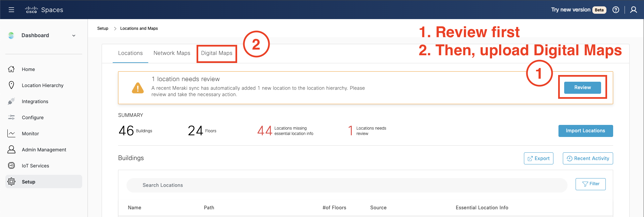Click the Configure sliders icon

click(x=11, y=118)
